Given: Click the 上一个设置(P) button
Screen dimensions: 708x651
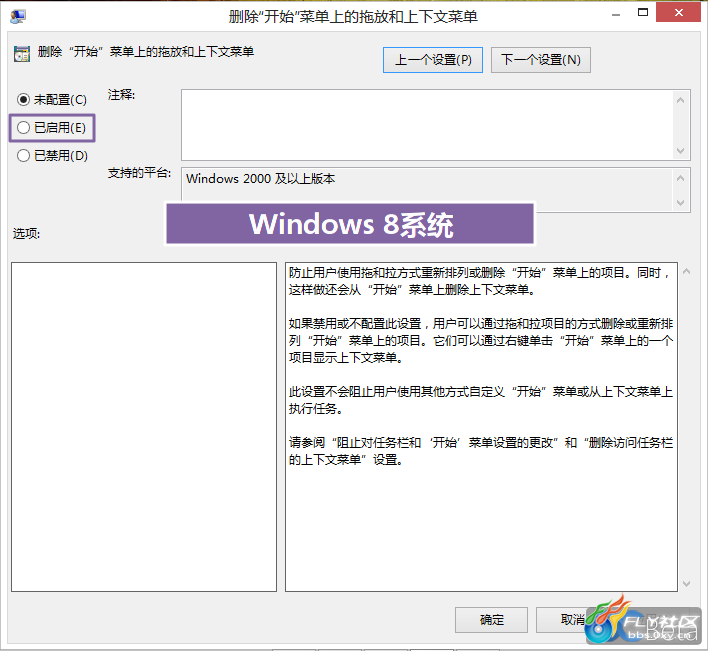Looking at the screenshot, I should point(433,60).
